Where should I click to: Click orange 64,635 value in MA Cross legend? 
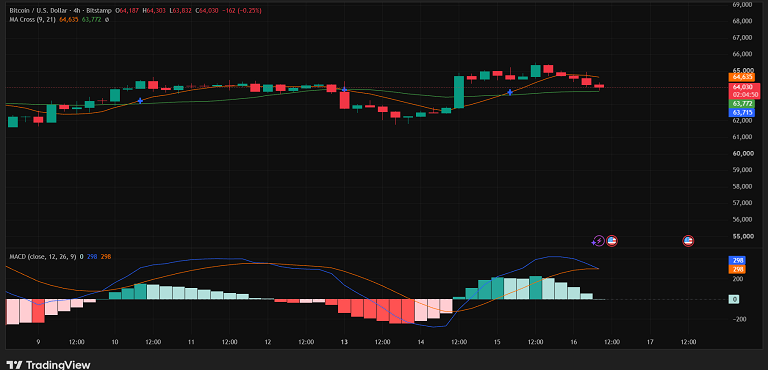(x=68, y=20)
